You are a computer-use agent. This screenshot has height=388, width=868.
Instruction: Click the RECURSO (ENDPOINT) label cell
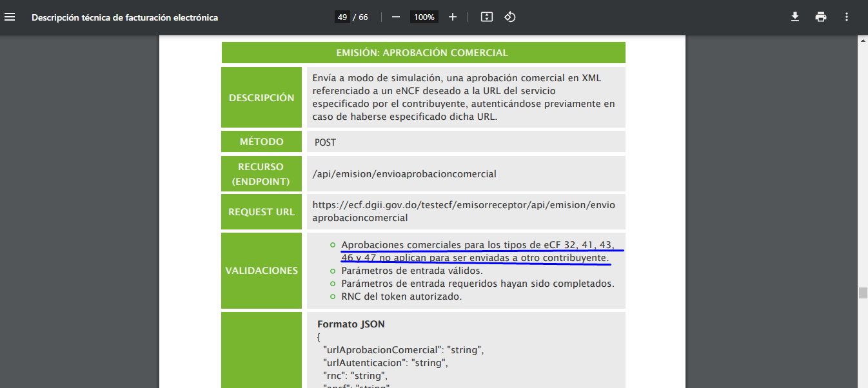pyautogui.click(x=262, y=174)
